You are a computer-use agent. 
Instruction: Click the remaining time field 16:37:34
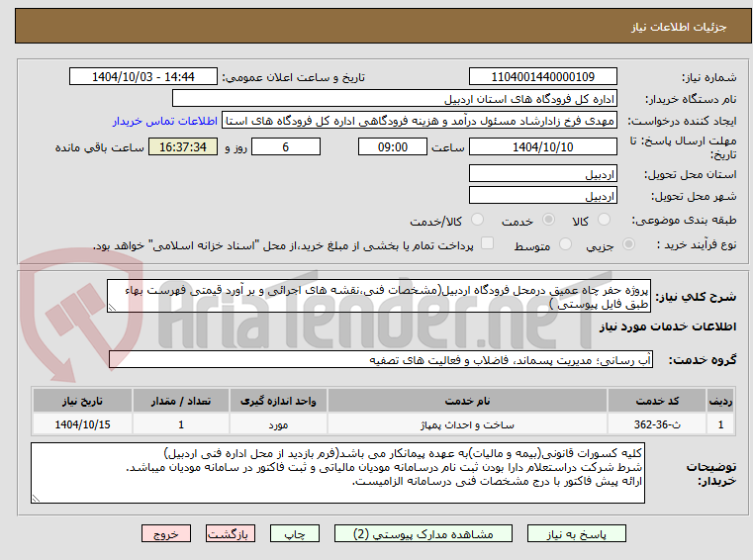click(183, 147)
